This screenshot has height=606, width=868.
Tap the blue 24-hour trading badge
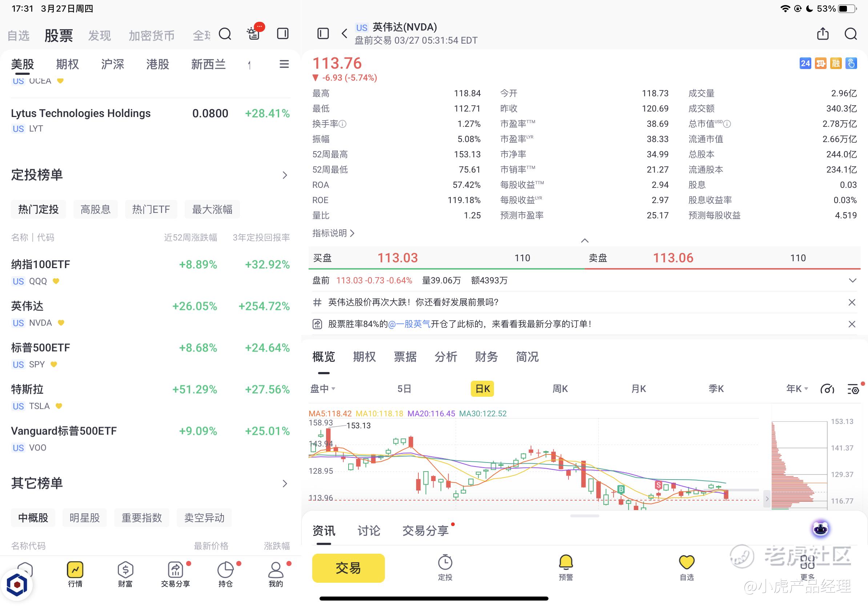805,64
